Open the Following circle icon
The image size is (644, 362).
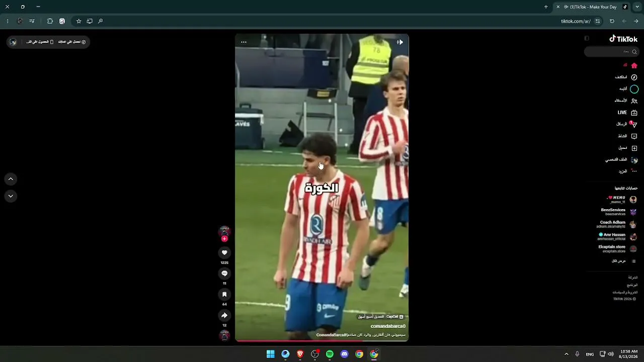634,89
